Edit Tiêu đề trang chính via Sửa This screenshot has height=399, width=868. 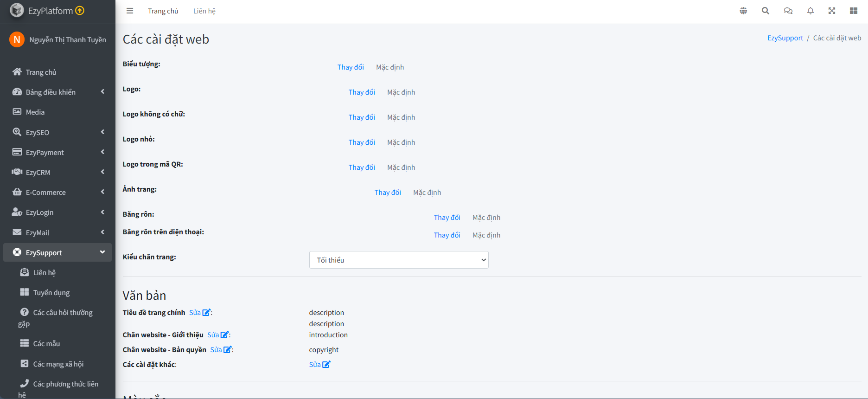tap(199, 313)
